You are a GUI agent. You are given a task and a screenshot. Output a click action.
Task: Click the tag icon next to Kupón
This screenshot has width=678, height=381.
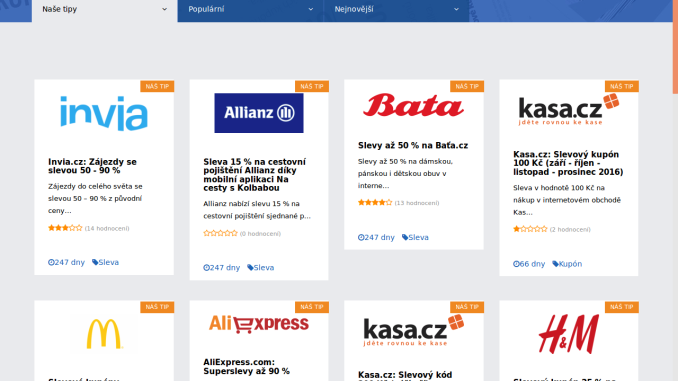(x=555, y=264)
